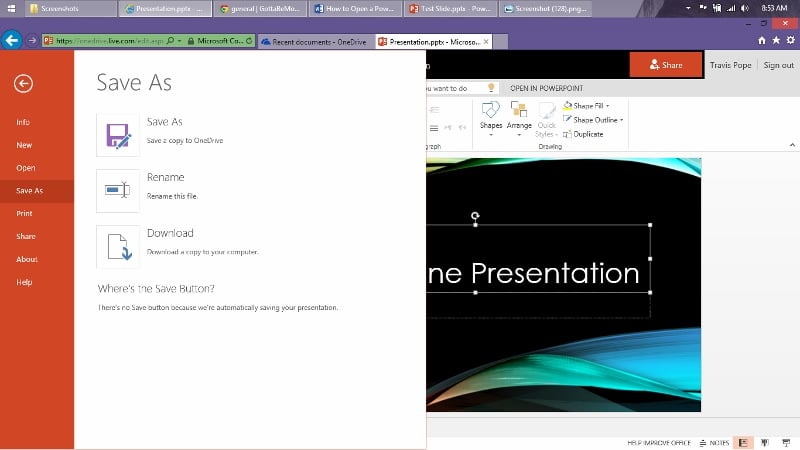Select New in the sidebar

click(24, 145)
